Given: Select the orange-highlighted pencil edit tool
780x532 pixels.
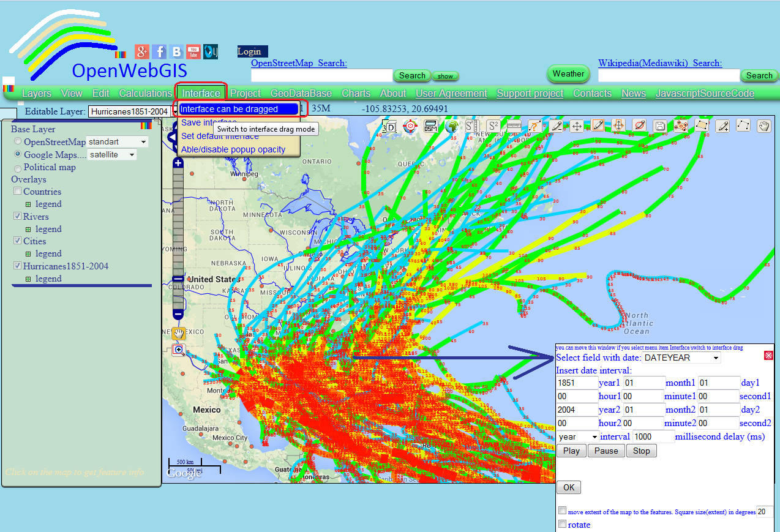Looking at the screenshot, I should click(x=598, y=126).
